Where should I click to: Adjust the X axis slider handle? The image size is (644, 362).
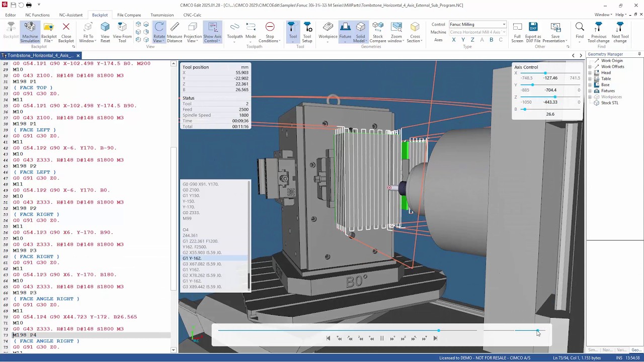[545, 73]
